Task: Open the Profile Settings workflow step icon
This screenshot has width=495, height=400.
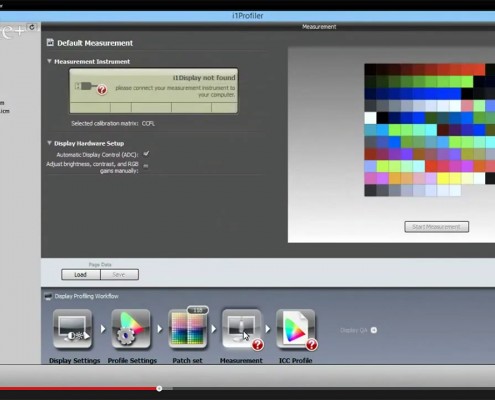Action: pos(131,329)
